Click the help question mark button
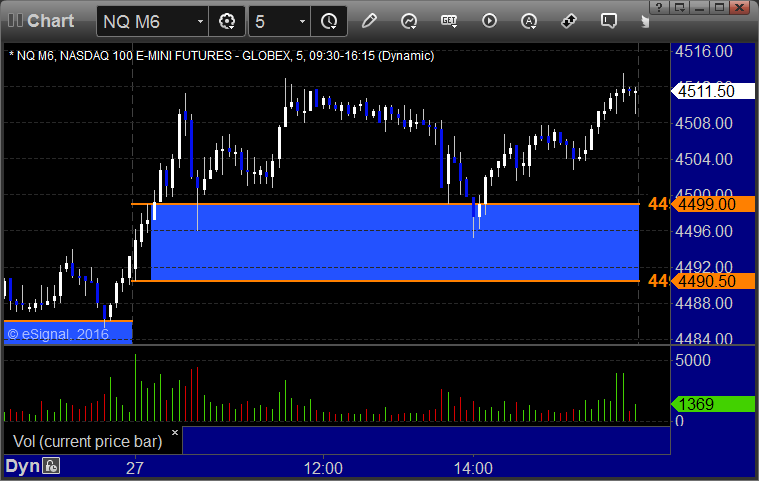The image size is (759, 481). (x=659, y=7)
